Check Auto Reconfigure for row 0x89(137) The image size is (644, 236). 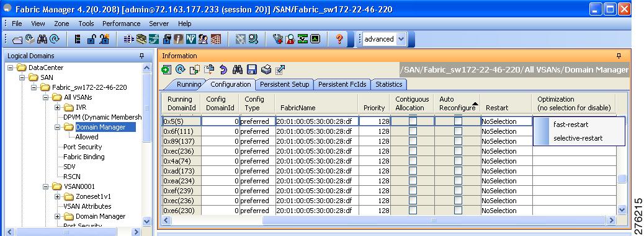[x=458, y=141]
